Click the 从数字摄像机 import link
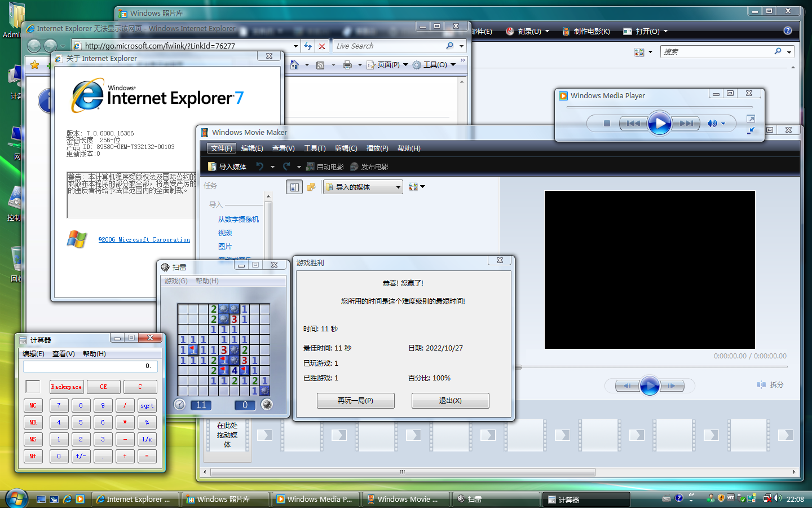This screenshot has width=812, height=508. tap(239, 219)
